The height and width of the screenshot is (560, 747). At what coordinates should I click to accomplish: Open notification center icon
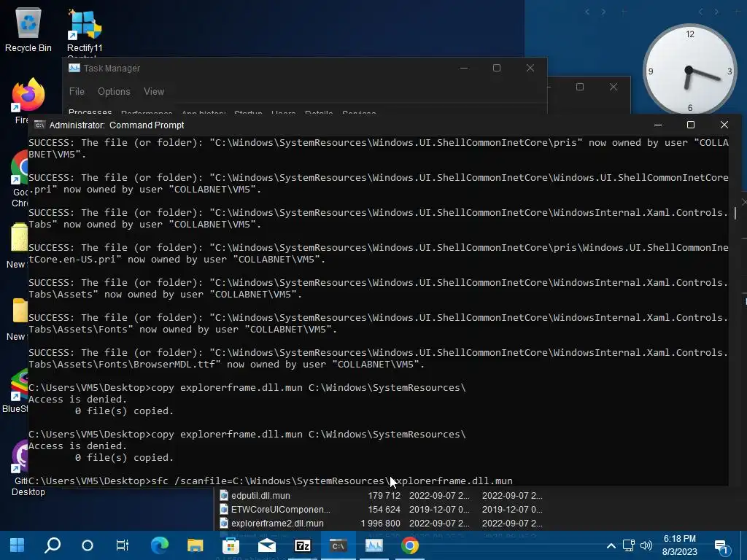pos(721,546)
